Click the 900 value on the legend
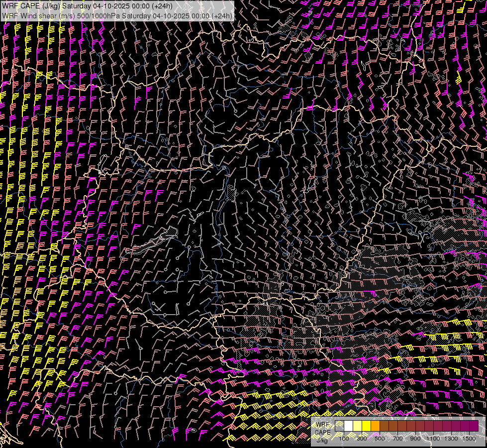 (415, 439)
